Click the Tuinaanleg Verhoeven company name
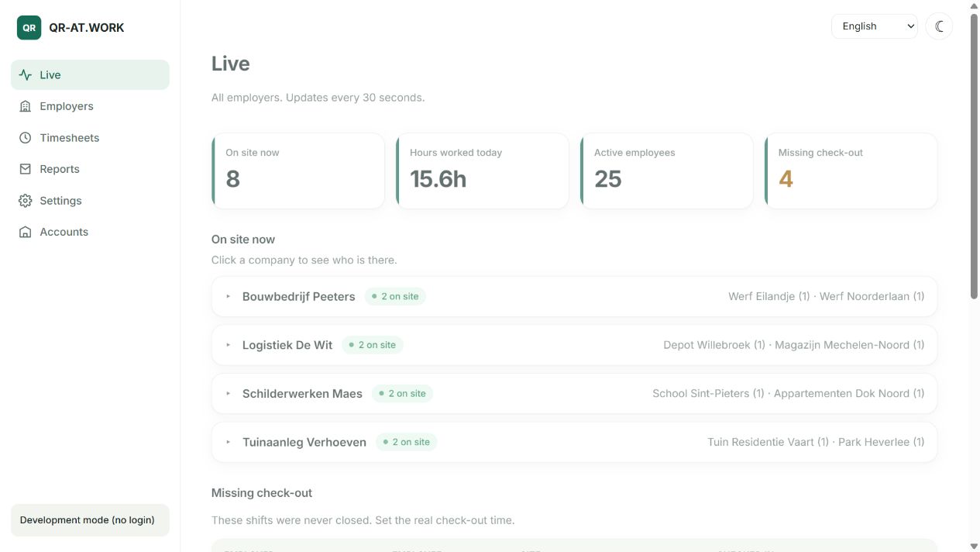Image resolution: width=980 pixels, height=552 pixels. (x=304, y=442)
